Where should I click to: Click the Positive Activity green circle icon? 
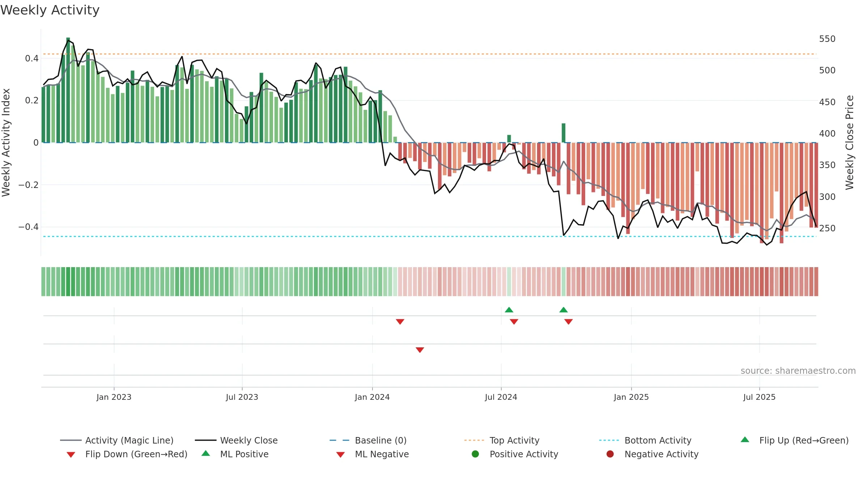tap(475, 454)
